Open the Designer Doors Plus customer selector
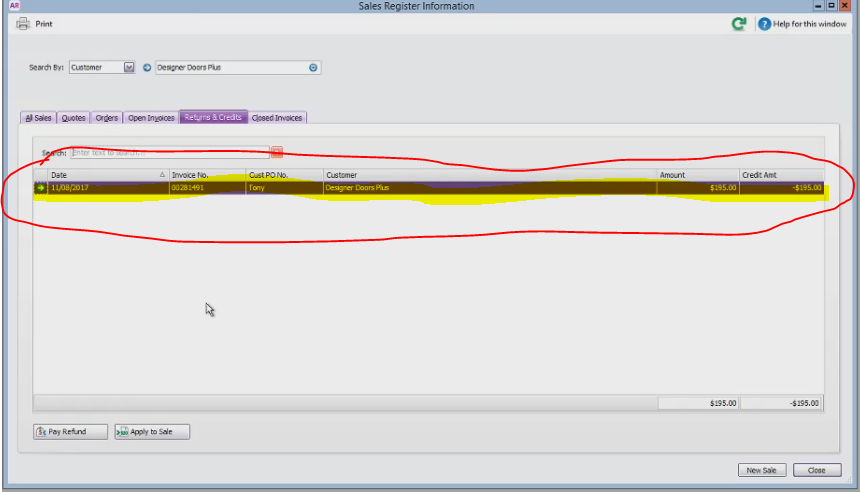860x492 pixels. pyautogui.click(x=313, y=67)
